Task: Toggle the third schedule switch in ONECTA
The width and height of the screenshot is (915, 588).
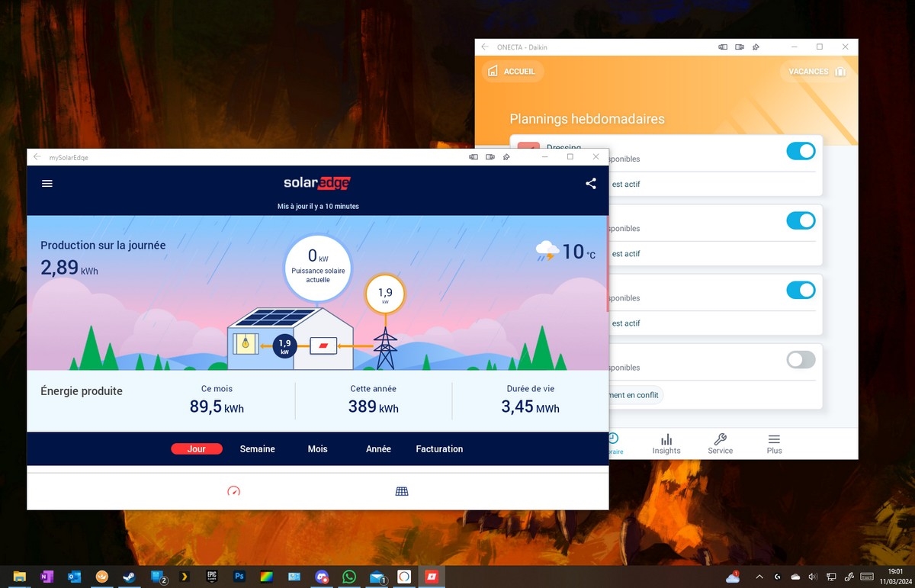Action: tap(801, 290)
